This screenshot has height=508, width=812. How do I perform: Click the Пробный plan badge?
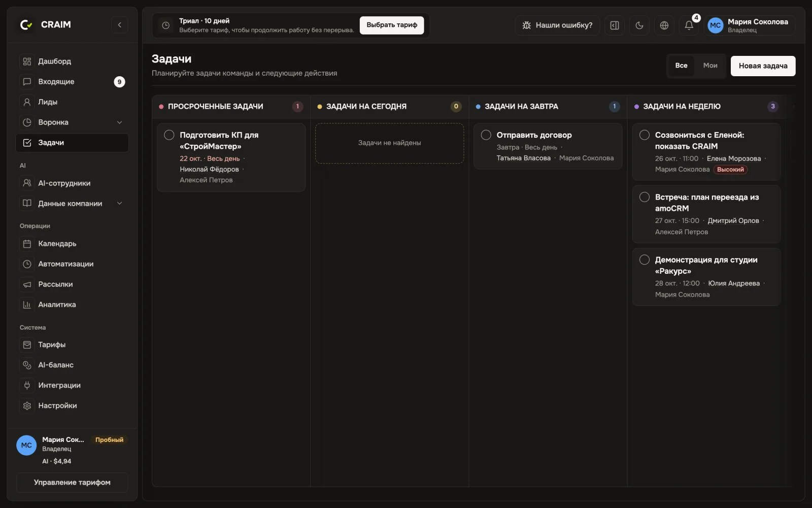tap(109, 440)
